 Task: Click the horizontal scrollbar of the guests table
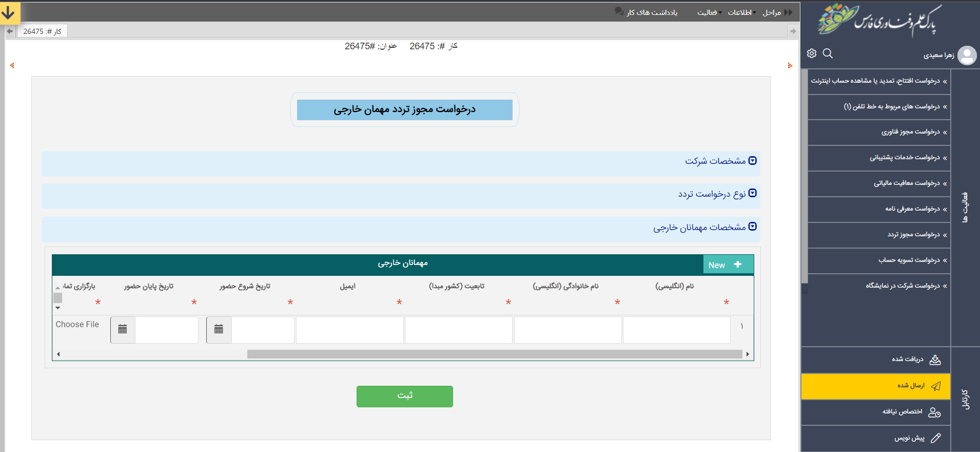click(494, 354)
